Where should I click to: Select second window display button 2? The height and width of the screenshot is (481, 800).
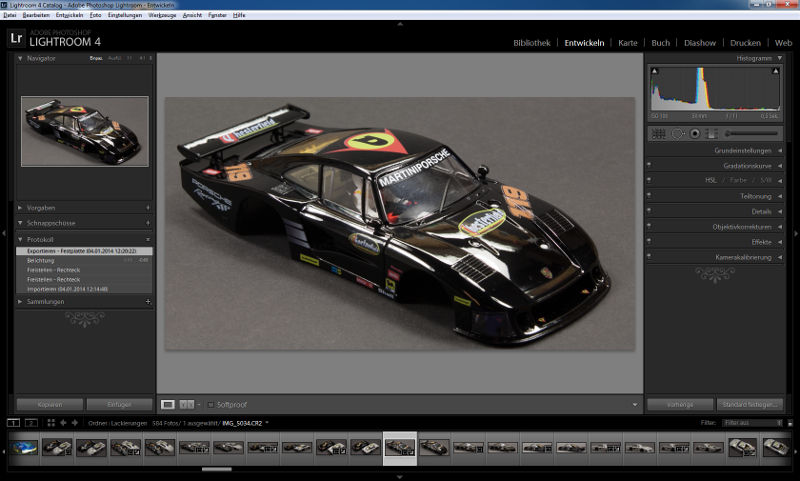point(31,423)
